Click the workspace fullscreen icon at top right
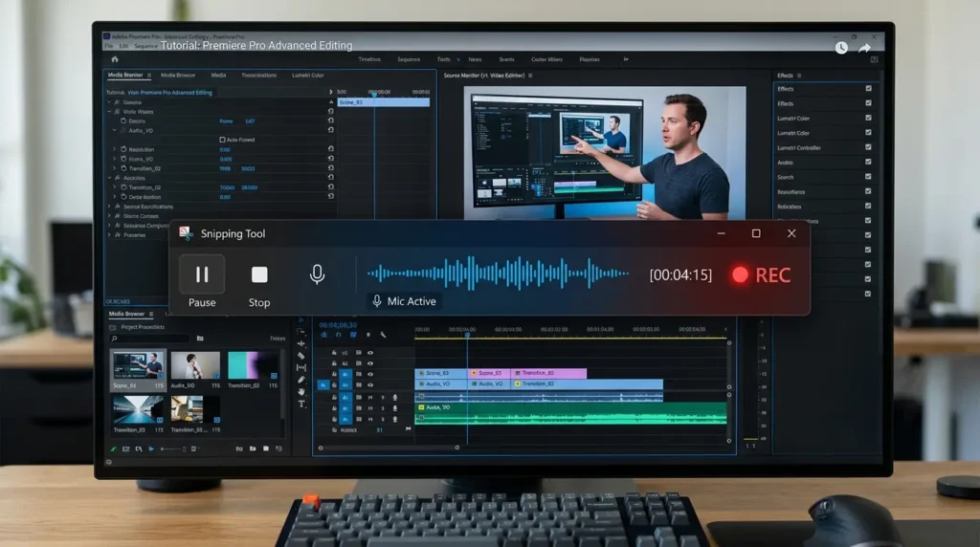Image resolution: width=980 pixels, height=547 pixels. click(874, 59)
